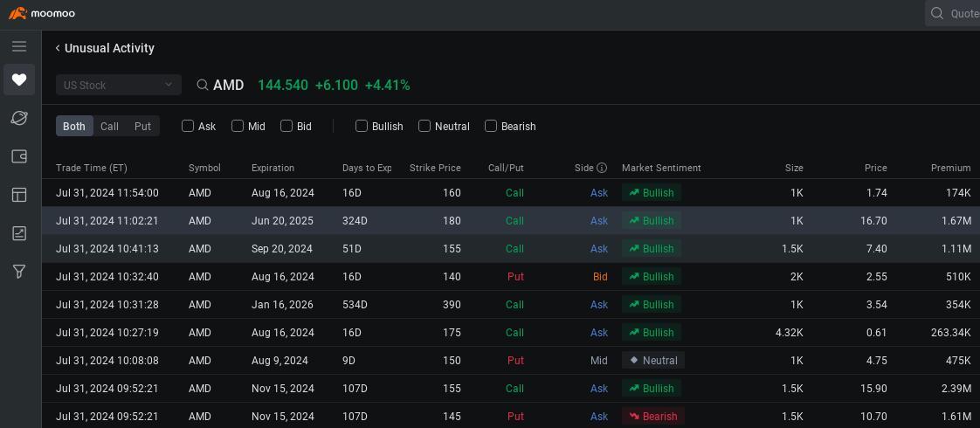The width and height of the screenshot is (980, 428).
Task: Click the 263.34K premium value
Action: tap(950, 333)
